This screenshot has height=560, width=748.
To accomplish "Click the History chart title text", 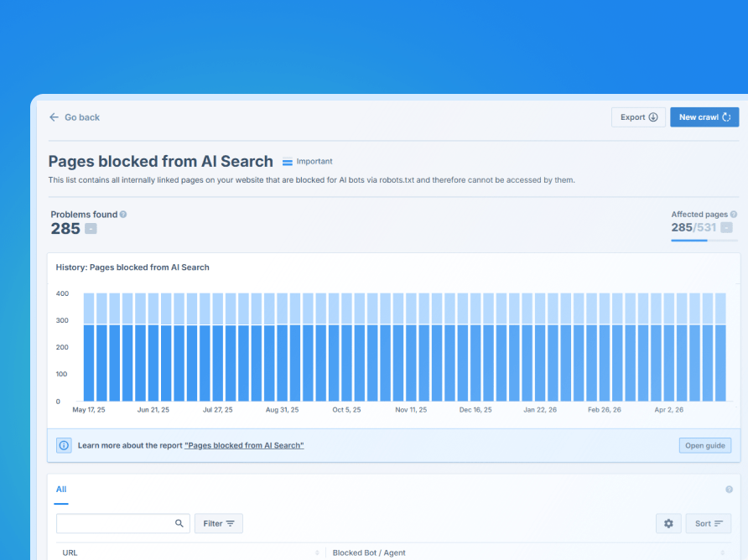I will [132, 267].
